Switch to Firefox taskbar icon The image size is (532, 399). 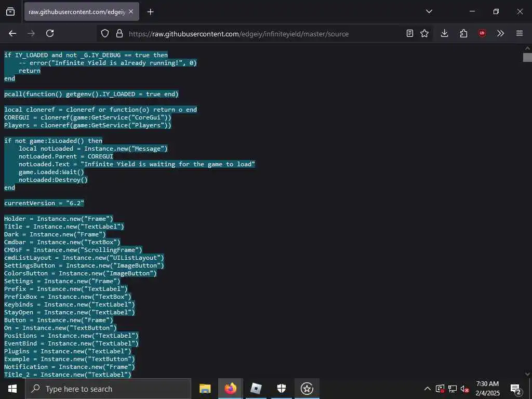point(230,389)
